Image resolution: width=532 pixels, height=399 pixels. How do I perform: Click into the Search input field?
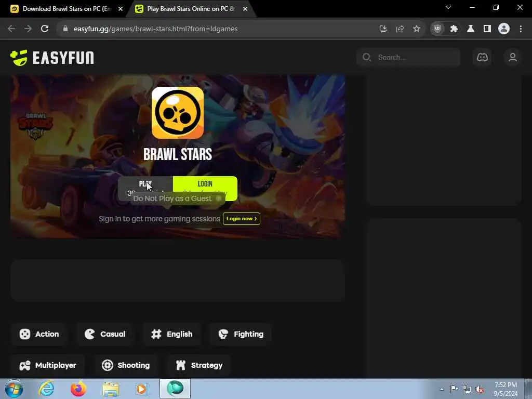[x=408, y=57]
